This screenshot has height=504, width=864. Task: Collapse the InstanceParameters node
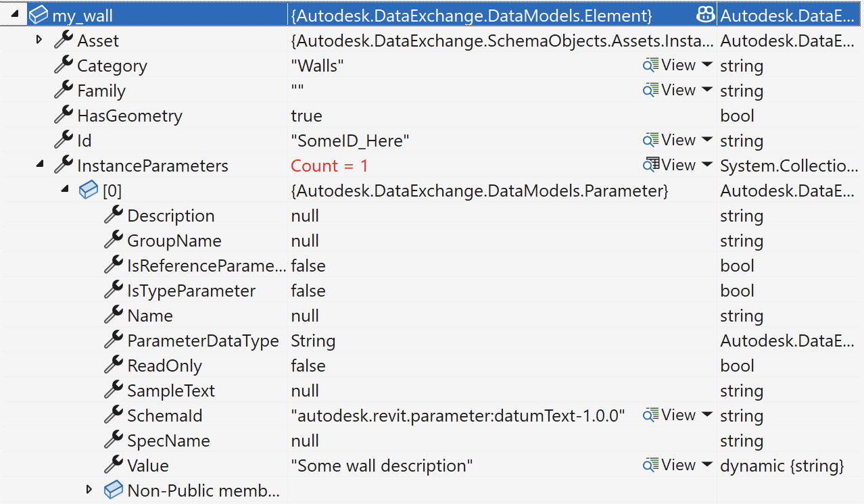tap(40, 166)
